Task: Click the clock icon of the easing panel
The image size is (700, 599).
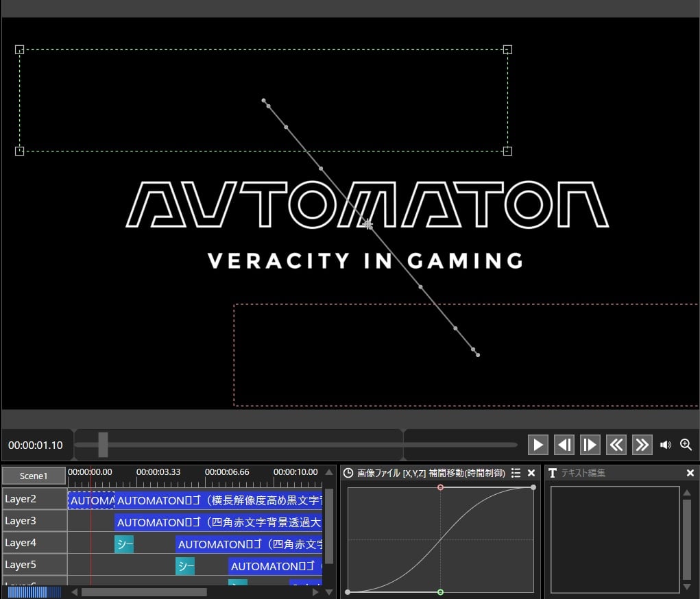Action: [348, 473]
